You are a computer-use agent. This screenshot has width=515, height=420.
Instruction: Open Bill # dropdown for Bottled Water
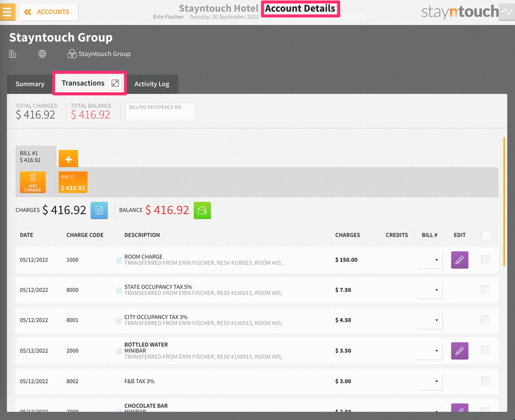430,351
